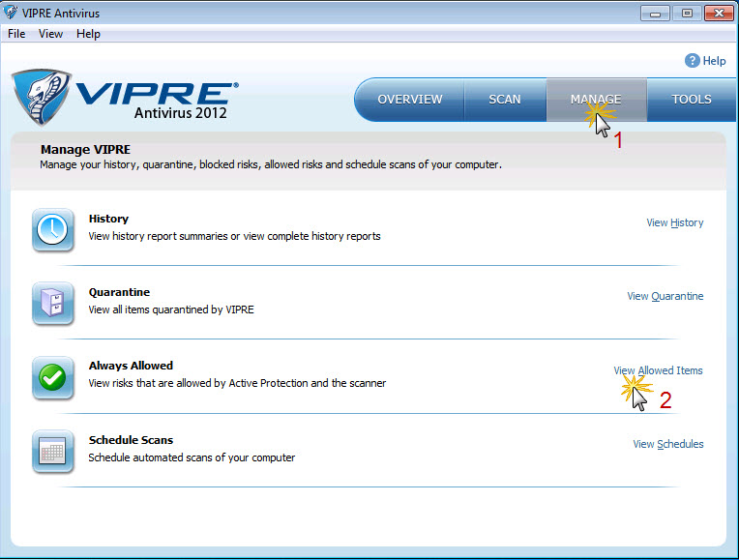
Task: Minimize the VIPRE Antivirus window
Action: pos(655,14)
